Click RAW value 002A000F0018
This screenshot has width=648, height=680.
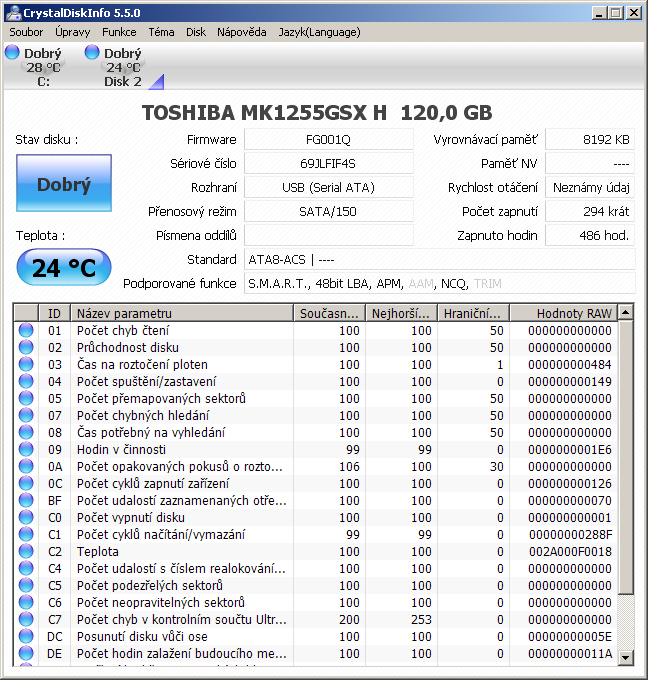pos(570,551)
